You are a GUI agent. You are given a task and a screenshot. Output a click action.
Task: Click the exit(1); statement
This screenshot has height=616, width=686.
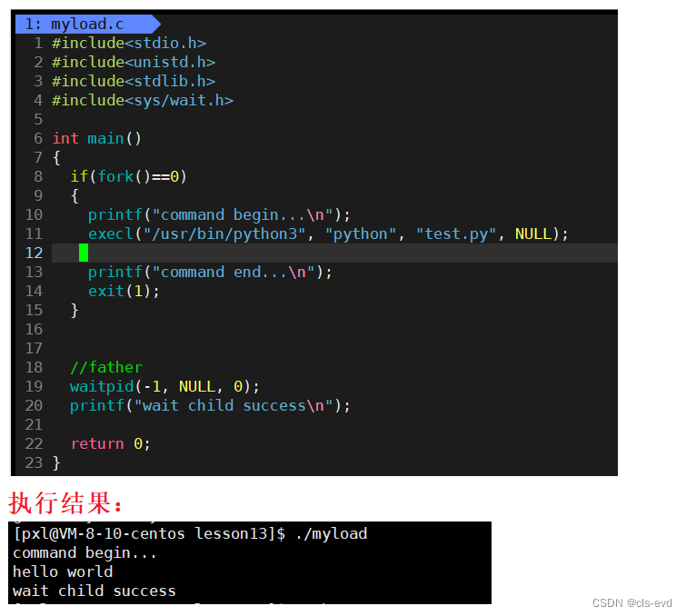(124, 291)
